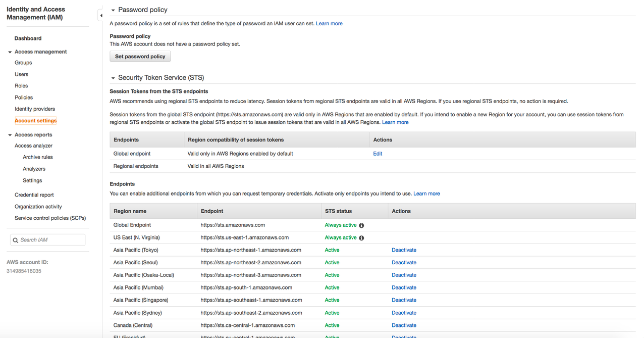
Task: Open Credential report
Action: click(34, 195)
